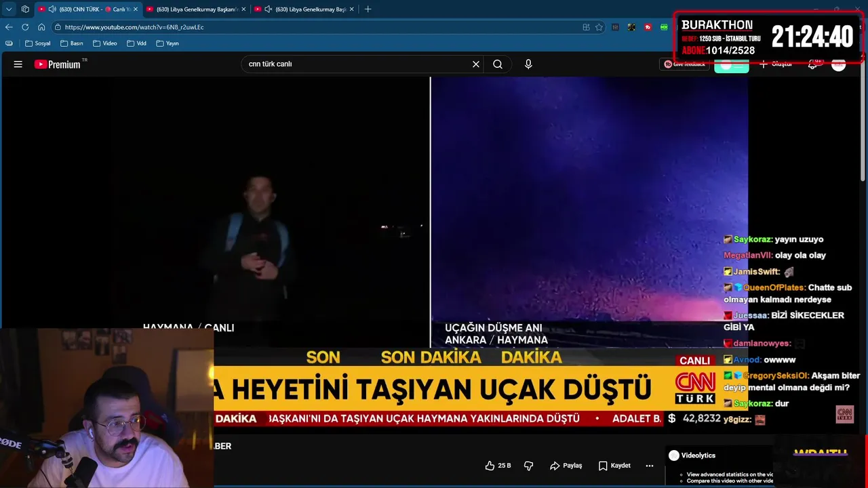
Task: Start voice search with microphone icon
Action: pos(528,64)
